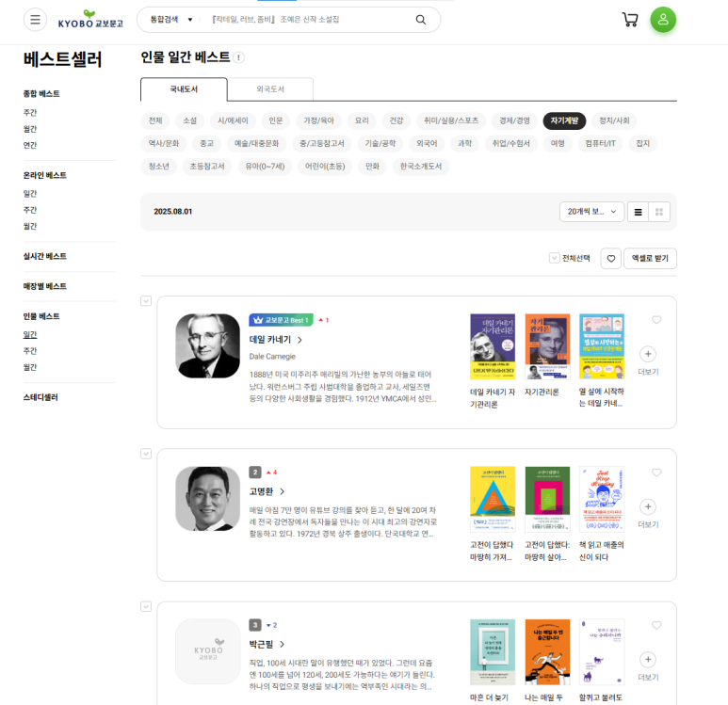
Task: Check the box for 고명환 card
Action: coord(146,454)
